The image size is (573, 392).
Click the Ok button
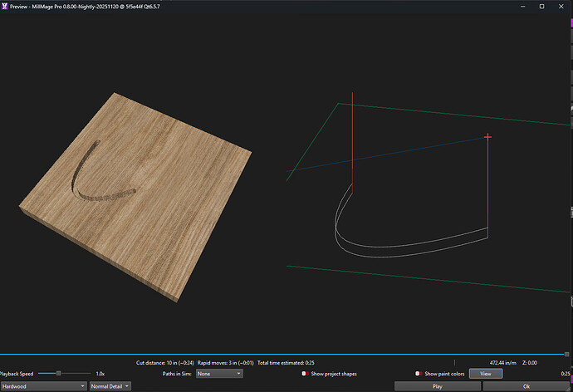[525, 386]
